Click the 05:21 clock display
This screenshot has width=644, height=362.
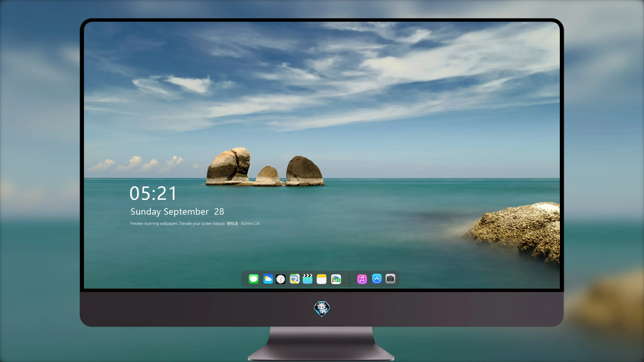coord(153,193)
